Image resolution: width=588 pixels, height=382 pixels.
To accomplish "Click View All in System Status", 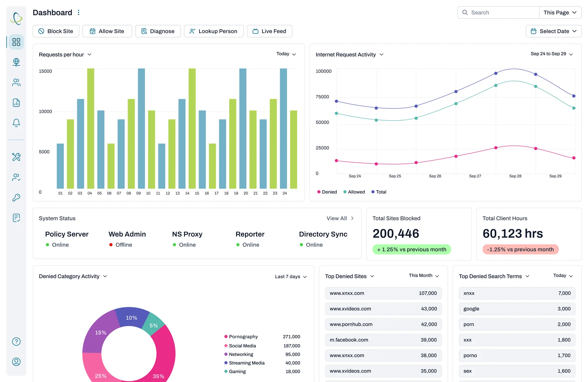I will coord(340,218).
